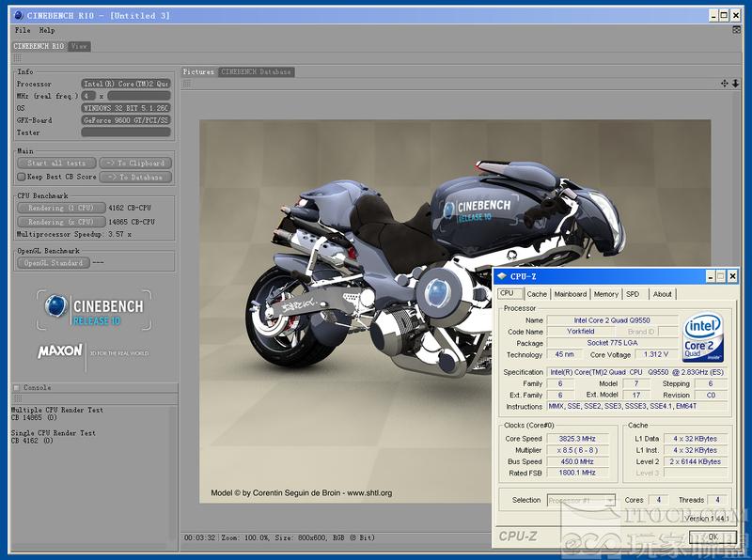This screenshot has width=752, height=560.
Task: Click the OS info field
Action: (126, 108)
